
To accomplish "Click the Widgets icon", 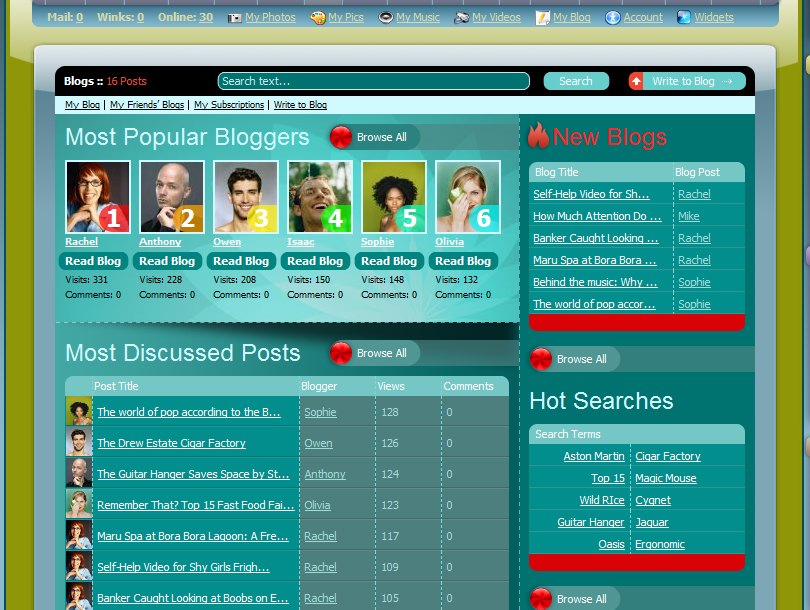I will (x=684, y=17).
